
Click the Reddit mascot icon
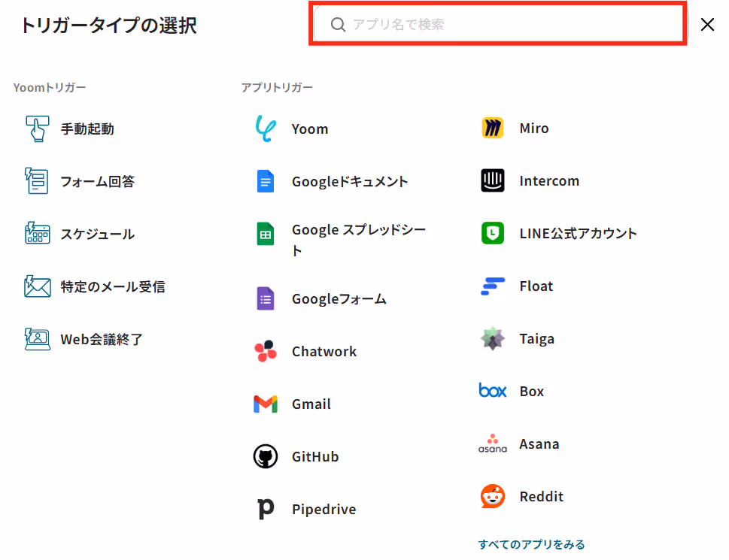pos(493,496)
